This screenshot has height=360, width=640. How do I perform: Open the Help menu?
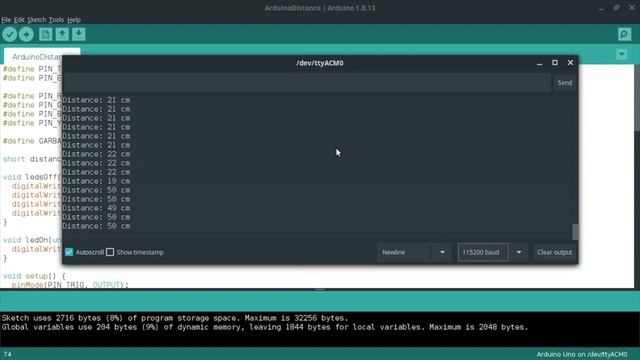coord(73,20)
